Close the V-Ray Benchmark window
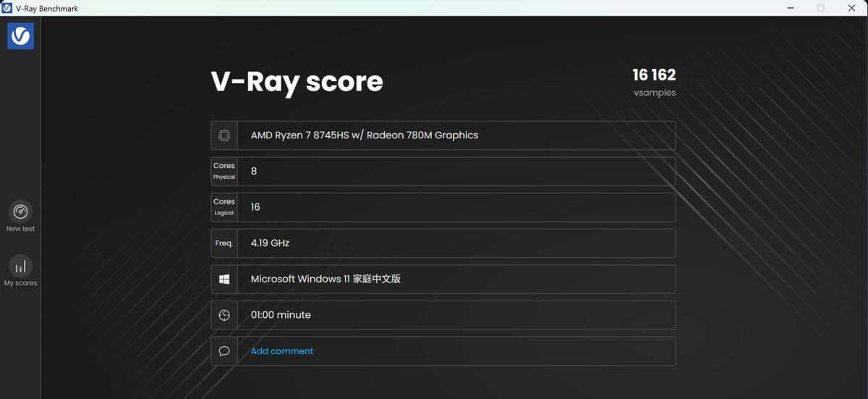Viewport: 868px width, 399px height. pyautogui.click(x=851, y=8)
